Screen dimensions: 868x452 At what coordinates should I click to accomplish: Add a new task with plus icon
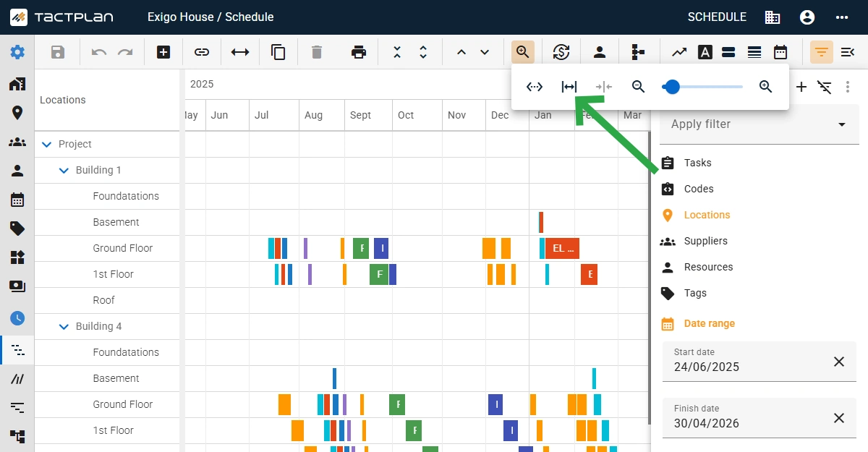163,52
